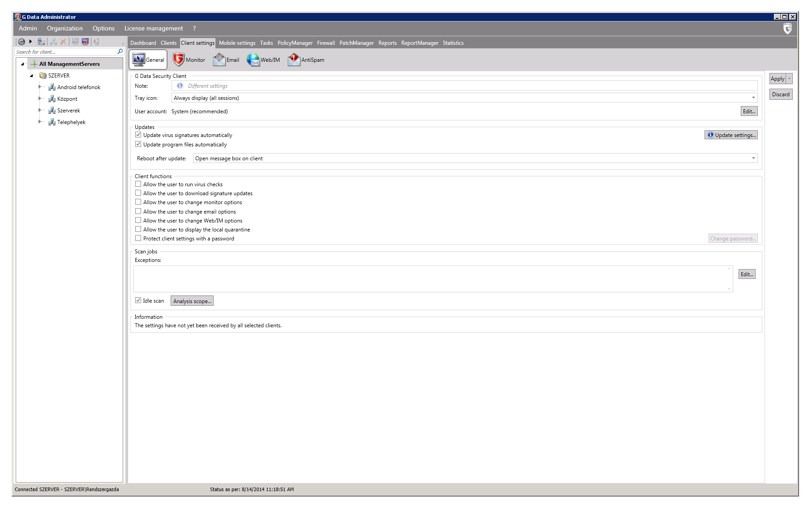Allow user to display local quarantine
Screen dimensions: 812x505
pos(138,229)
